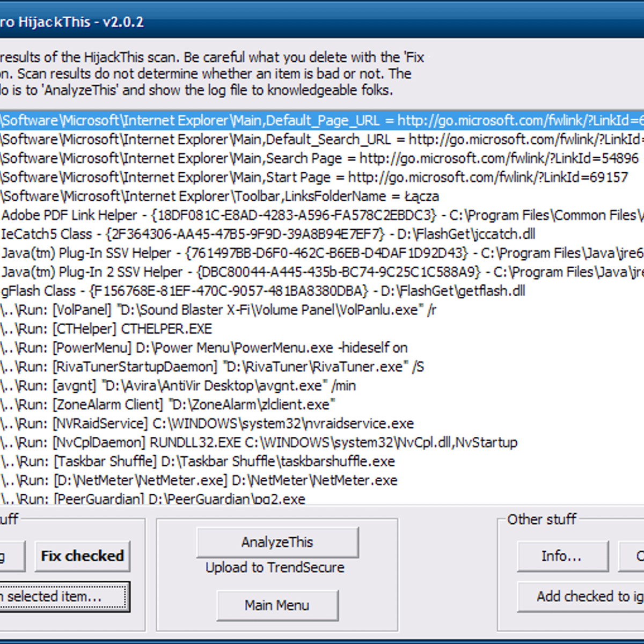Image resolution: width=644 pixels, height=644 pixels.
Task: Return to the Main Menu
Action: click(x=277, y=605)
